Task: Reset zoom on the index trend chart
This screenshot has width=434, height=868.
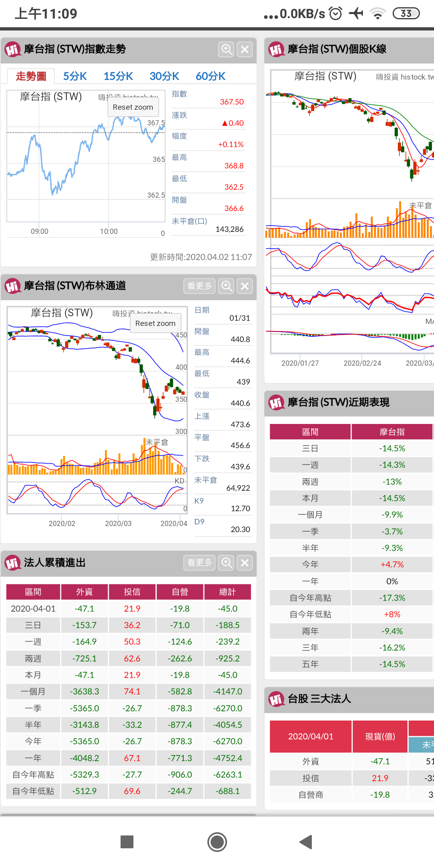Action: click(133, 107)
